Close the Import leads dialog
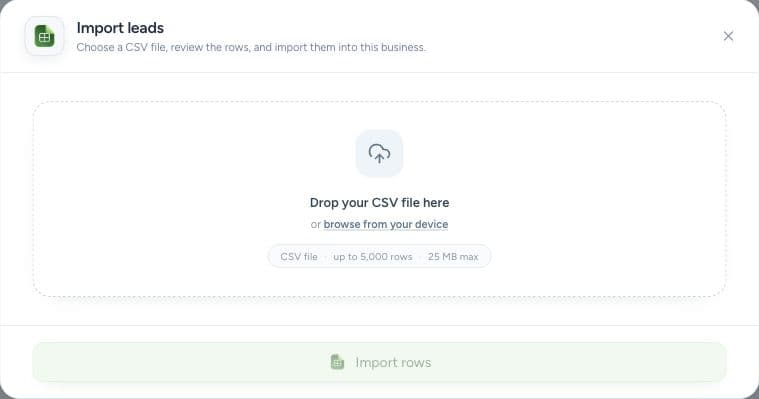759x399 pixels. 728,36
